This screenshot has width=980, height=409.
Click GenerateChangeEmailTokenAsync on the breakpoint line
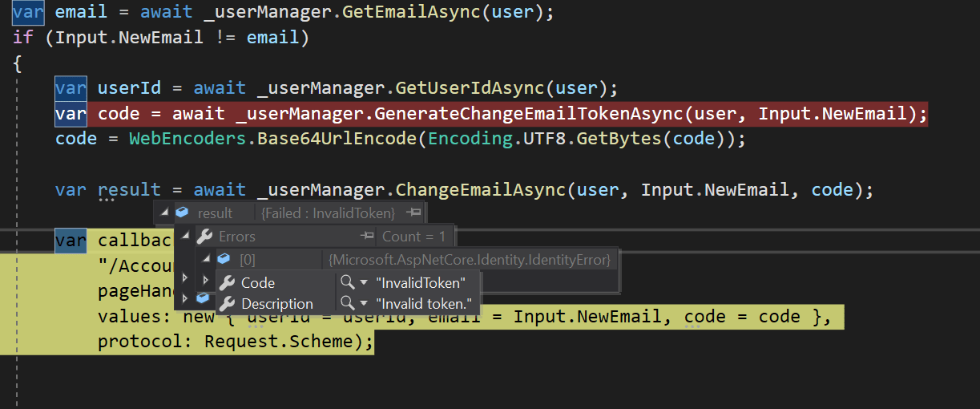click(527, 114)
